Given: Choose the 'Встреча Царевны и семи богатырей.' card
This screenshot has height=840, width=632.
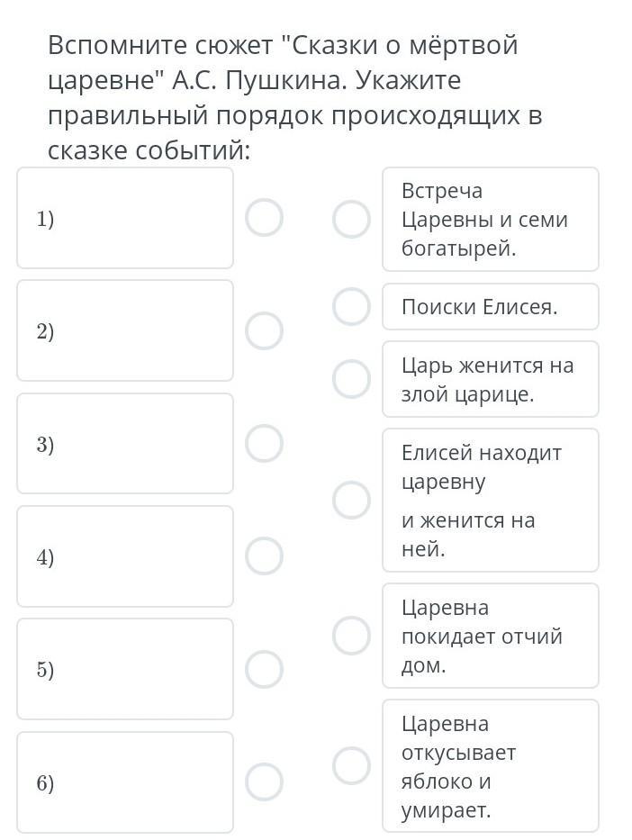Looking at the screenshot, I should click(490, 219).
